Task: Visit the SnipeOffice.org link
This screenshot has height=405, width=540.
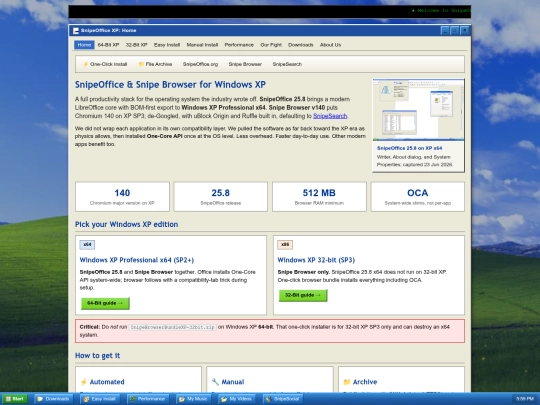Action: click(200, 64)
